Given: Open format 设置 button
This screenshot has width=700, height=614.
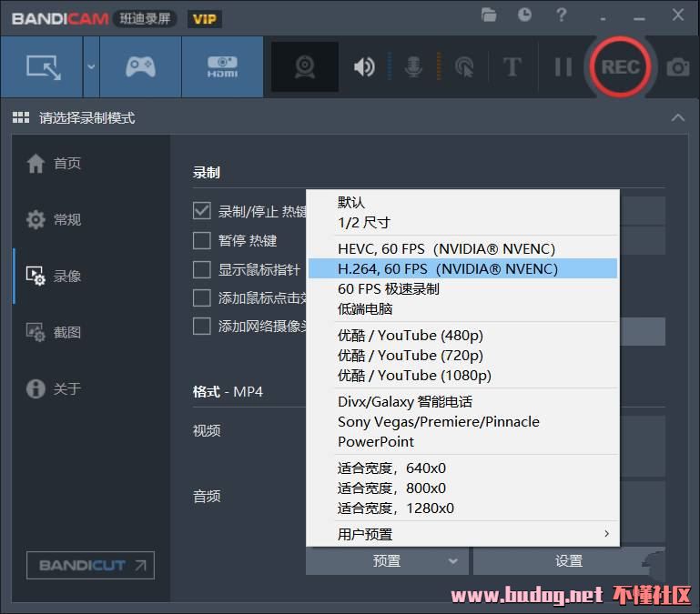Looking at the screenshot, I should (x=569, y=561).
